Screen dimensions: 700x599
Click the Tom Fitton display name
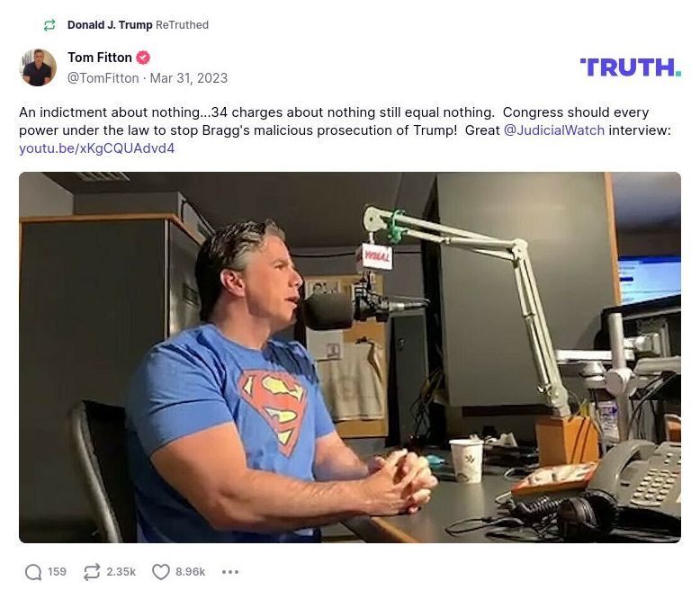[100, 58]
